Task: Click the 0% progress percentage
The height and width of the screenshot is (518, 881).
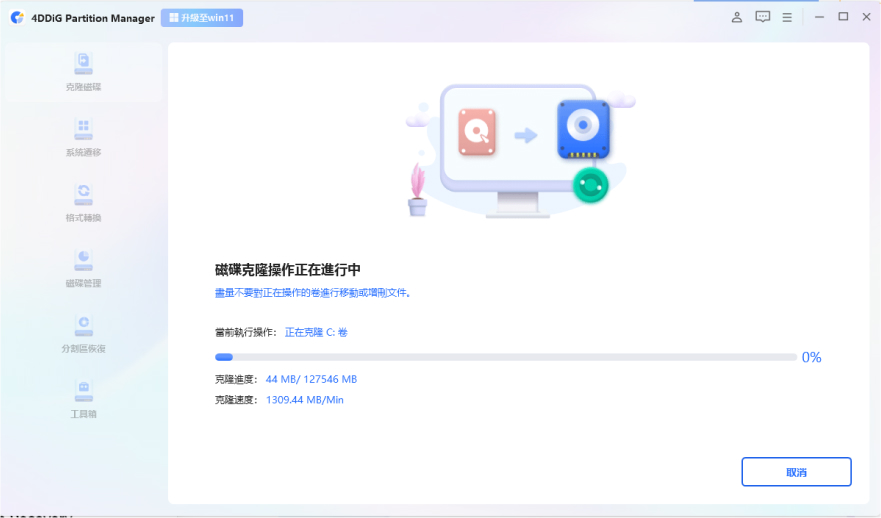Action: point(811,357)
